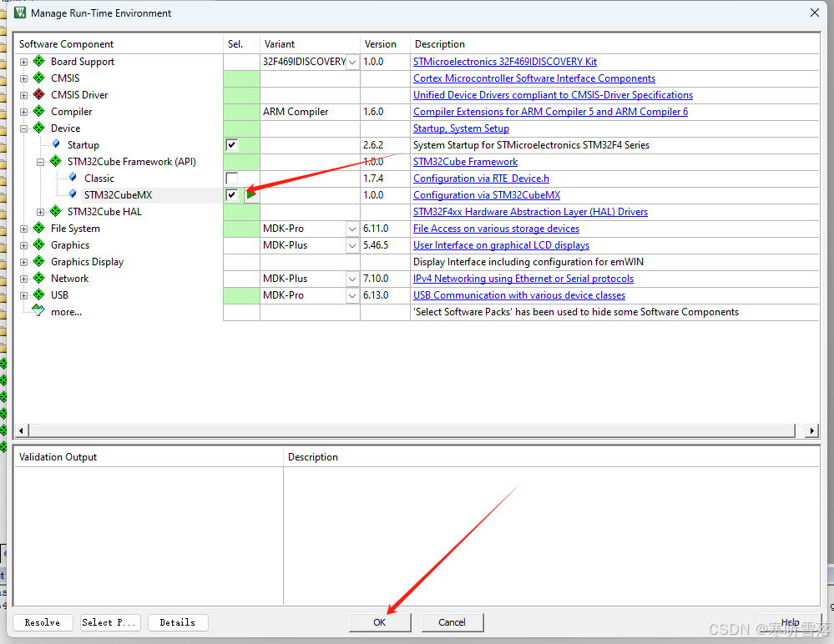834x644 pixels.
Task: Click horizontal scrollbar left arrow
Action: click(x=21, y=430)
